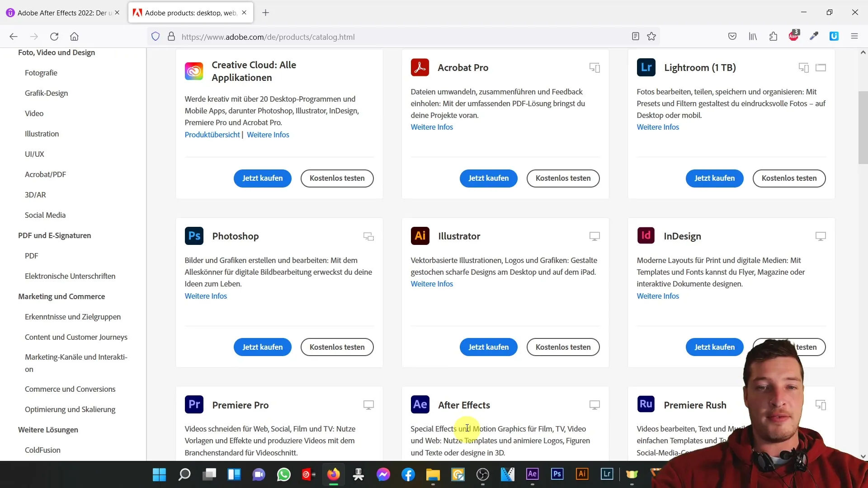This screenshot has width=868, height=488.
Task: Click the Adobe Illustrator taskbar icon
Action: 582,475
